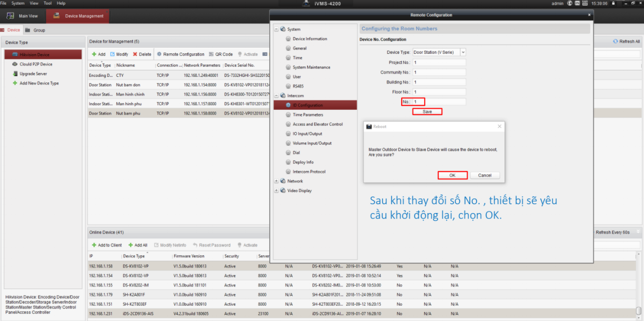
Task: Confirm reboot by clicking OK
Action: (x=452, y=175)
